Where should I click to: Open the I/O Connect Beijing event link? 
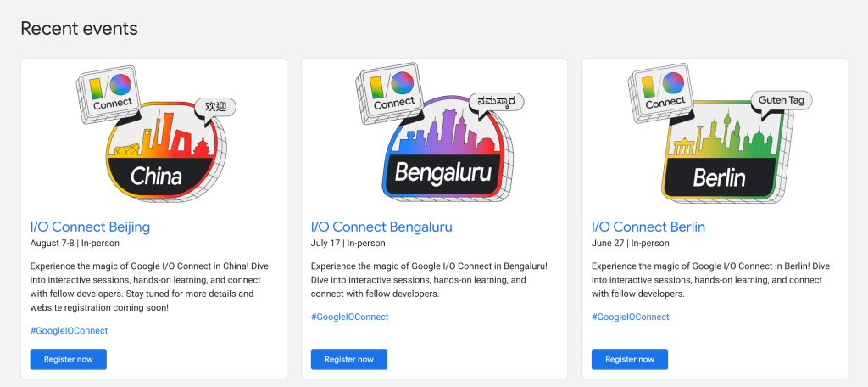click(90, 227)
